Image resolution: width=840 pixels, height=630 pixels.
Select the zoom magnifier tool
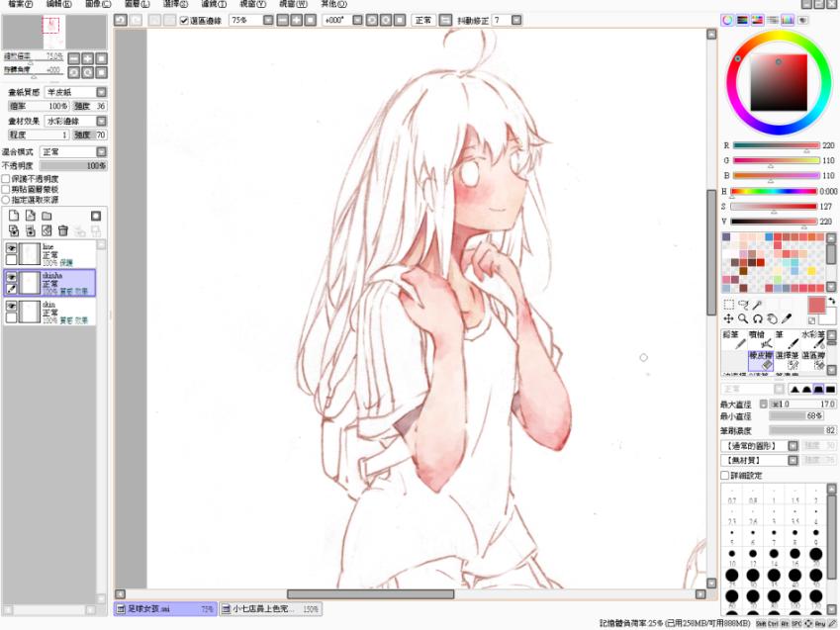click(x=743, y=318)
